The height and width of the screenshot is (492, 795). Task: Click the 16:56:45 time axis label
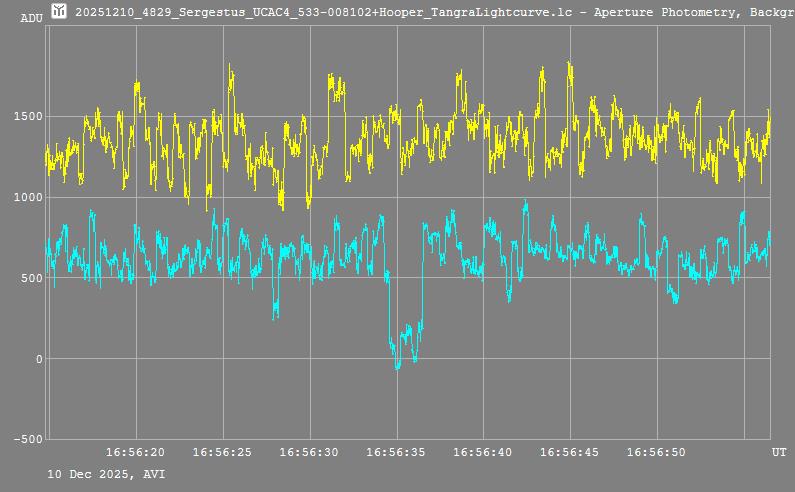[x=570, y=453]
